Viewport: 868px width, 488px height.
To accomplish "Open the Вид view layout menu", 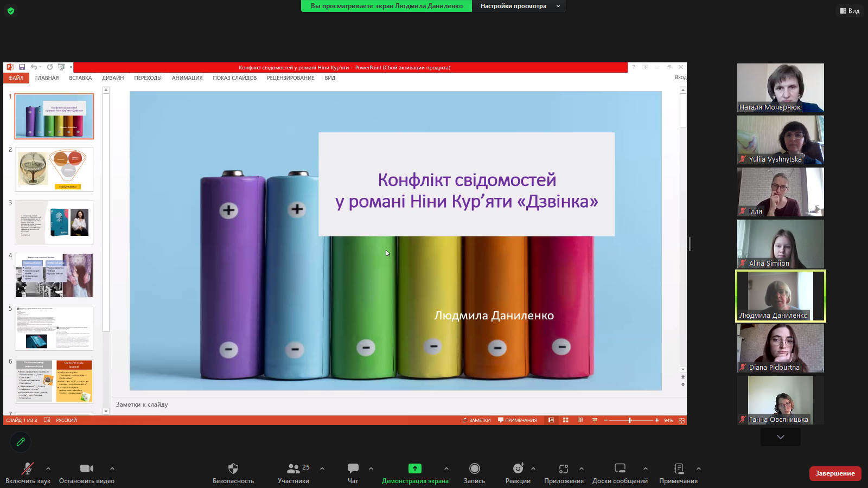I will pyautogui.click(x=850, y=11).
